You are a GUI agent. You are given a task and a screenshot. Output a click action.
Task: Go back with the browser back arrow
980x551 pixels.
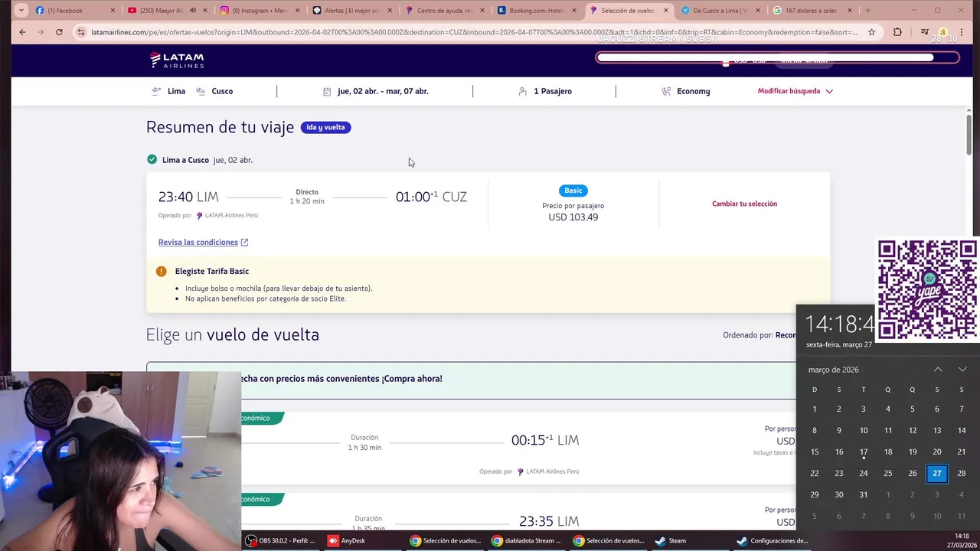(22, 32)
